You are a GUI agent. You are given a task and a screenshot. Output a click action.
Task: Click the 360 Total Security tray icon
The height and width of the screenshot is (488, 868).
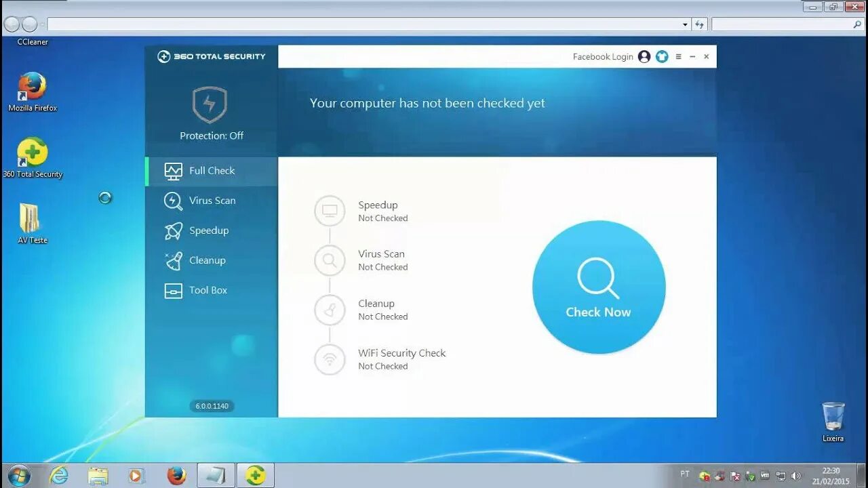[x=705, y=476]
